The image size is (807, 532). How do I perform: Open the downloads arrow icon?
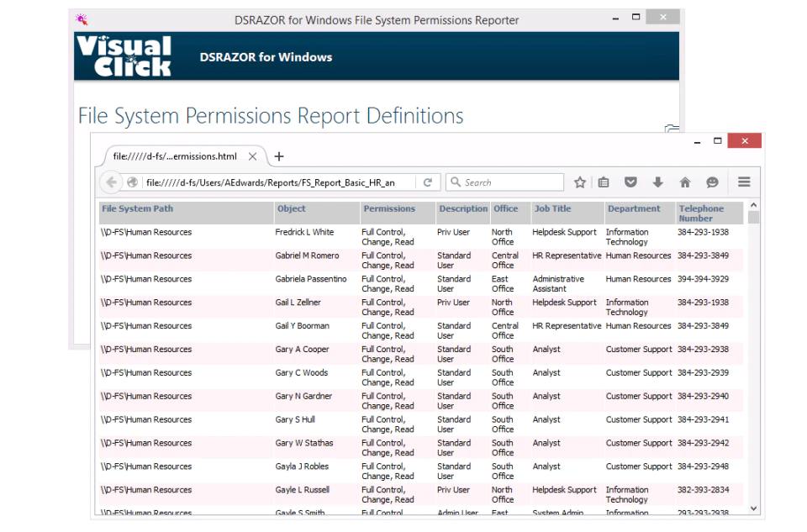[x=657, y=182]
